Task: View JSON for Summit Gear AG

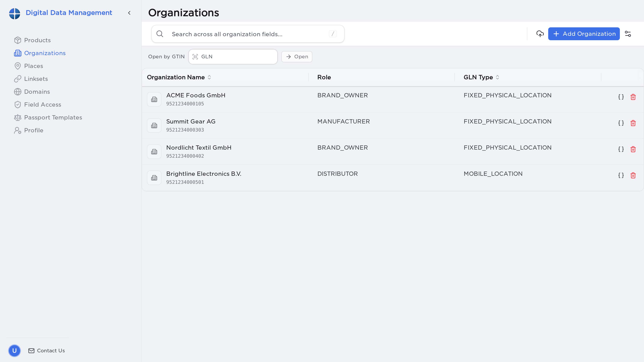Action: [x=621, y=123]
